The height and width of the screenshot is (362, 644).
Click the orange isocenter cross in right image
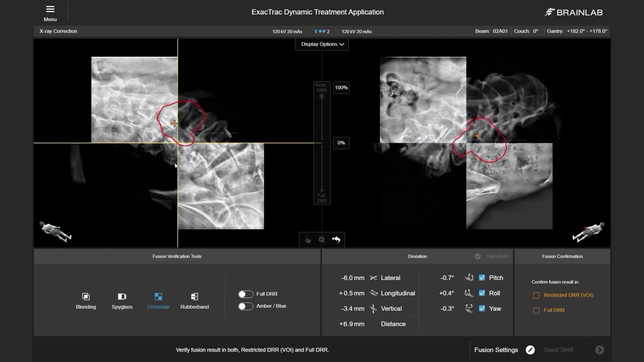pyautogui.click(x=478, y=136)
